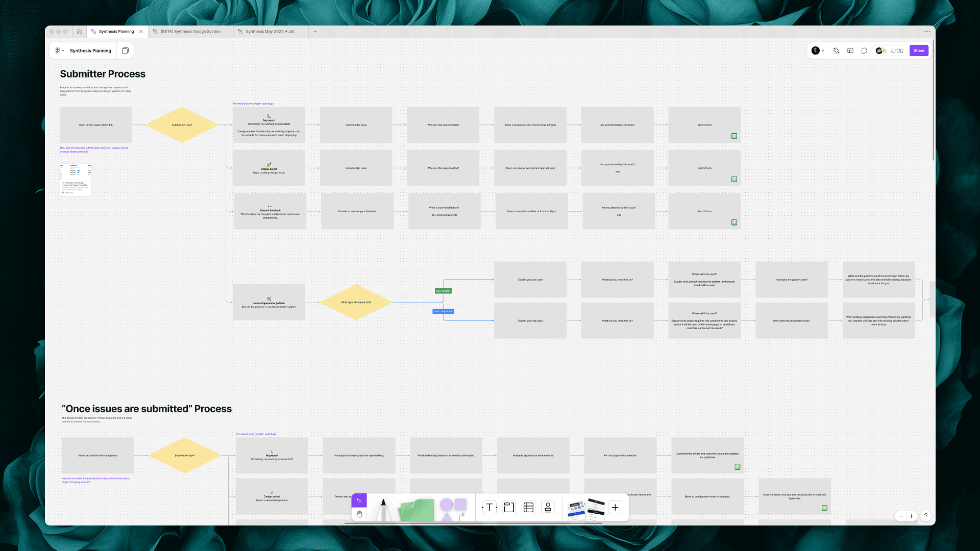Viewport: 980px width, 551px height.
Task: Pick the marker pen tool
Action: pos(383,509)
